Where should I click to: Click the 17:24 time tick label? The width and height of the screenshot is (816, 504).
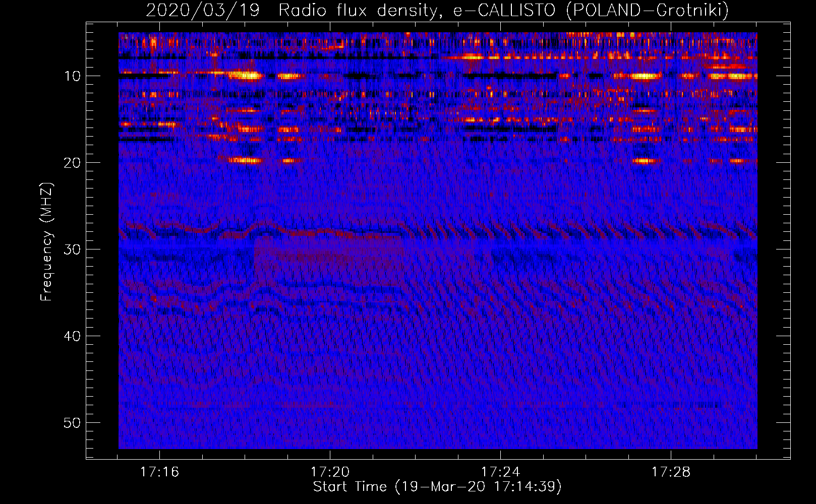pyautogui.click(x=500, y=472)
